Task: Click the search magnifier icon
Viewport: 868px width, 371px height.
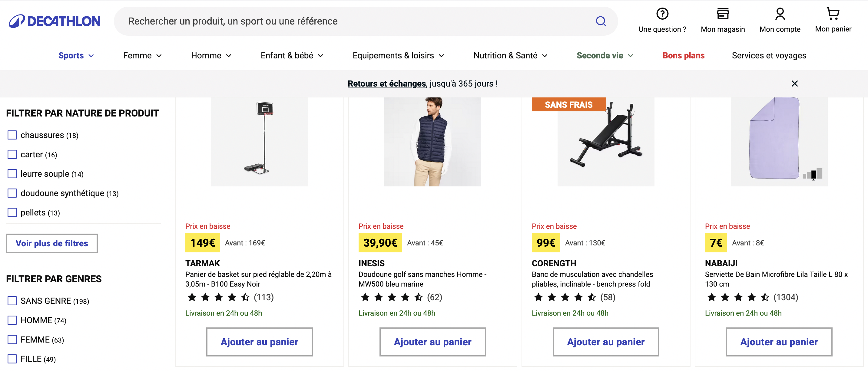Action: coord(601,21)
